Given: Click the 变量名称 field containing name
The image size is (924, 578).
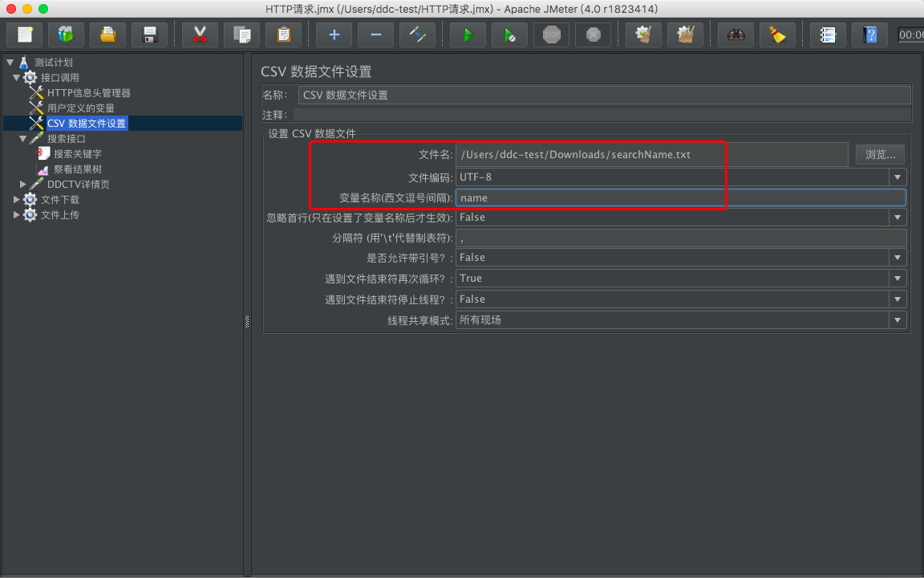Looking at the screenshot, I should tap(681, 197).
